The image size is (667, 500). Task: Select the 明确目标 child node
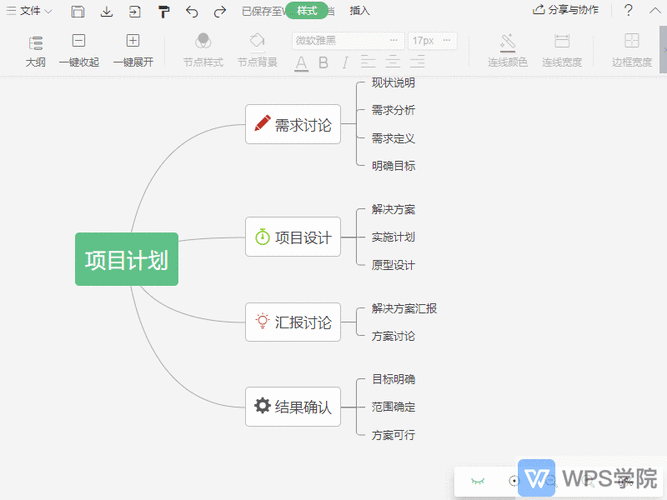[393, 166]
